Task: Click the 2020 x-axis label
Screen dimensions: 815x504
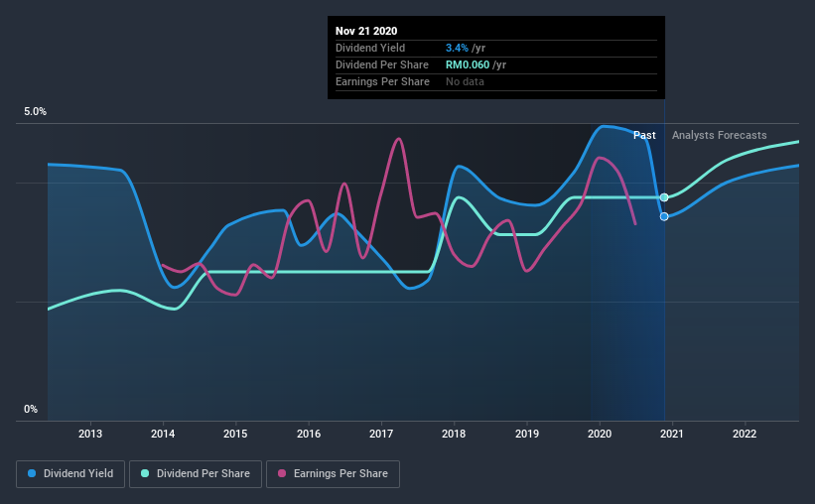Action: click(x=600, y=434)
